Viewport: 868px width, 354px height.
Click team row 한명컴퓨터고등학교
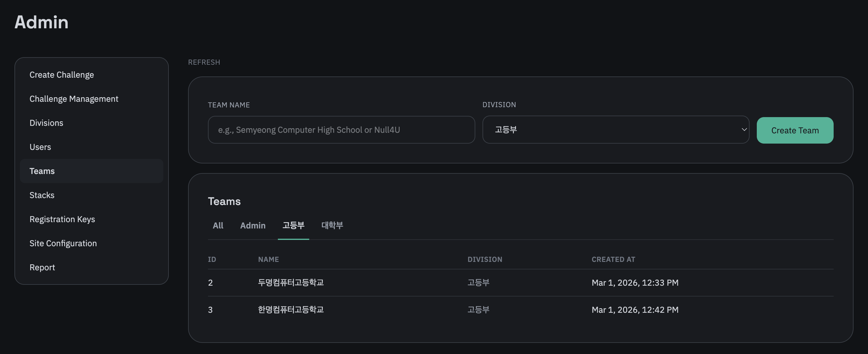pos(291,309)
